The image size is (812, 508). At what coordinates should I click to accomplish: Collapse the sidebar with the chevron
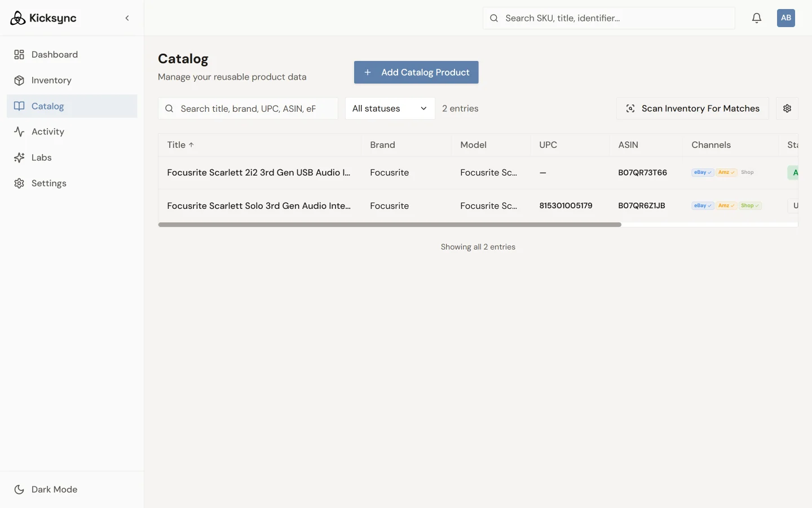[x=127, y=18]
